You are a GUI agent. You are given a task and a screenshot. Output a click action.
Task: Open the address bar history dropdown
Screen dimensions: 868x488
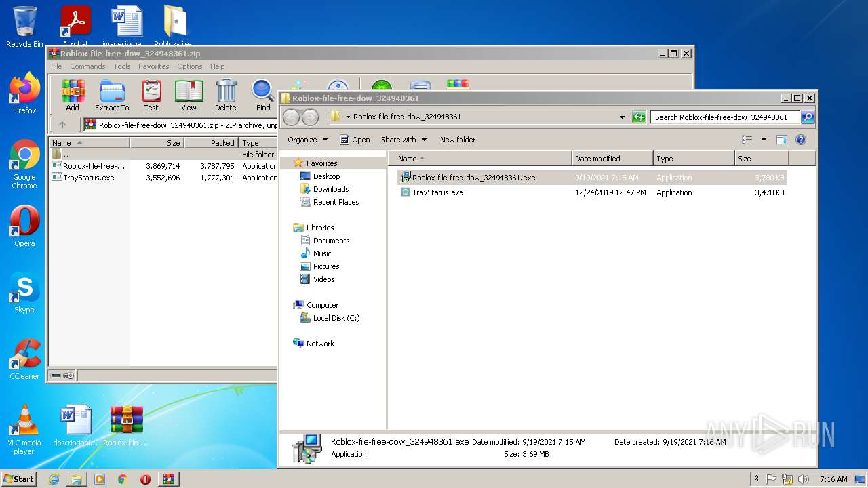(622, 117)
